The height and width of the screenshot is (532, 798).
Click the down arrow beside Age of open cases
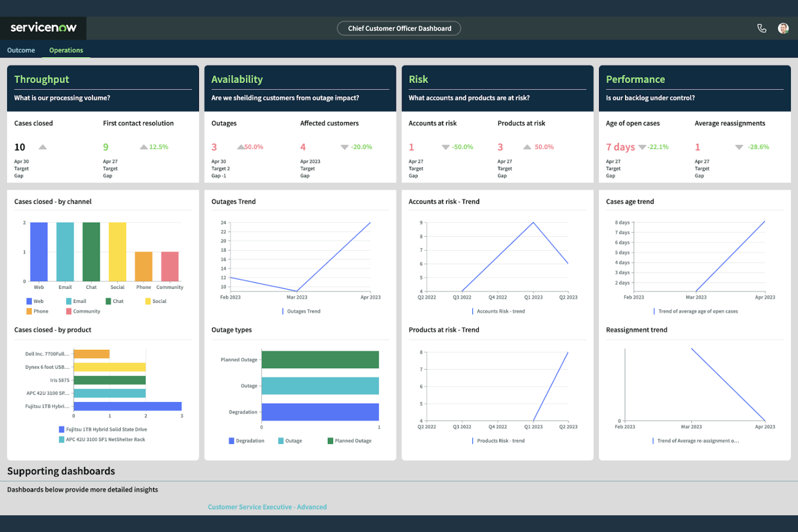click(643, 147)
